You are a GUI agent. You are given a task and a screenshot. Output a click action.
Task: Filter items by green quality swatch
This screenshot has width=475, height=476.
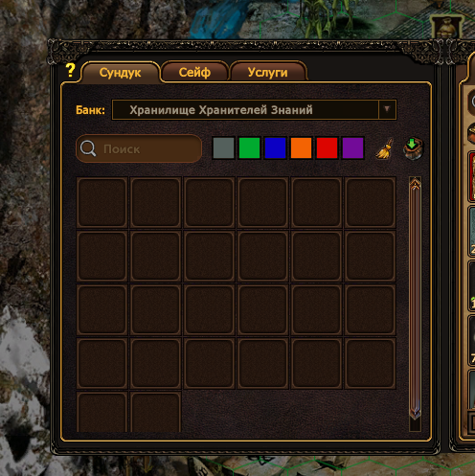click(249, 147)
